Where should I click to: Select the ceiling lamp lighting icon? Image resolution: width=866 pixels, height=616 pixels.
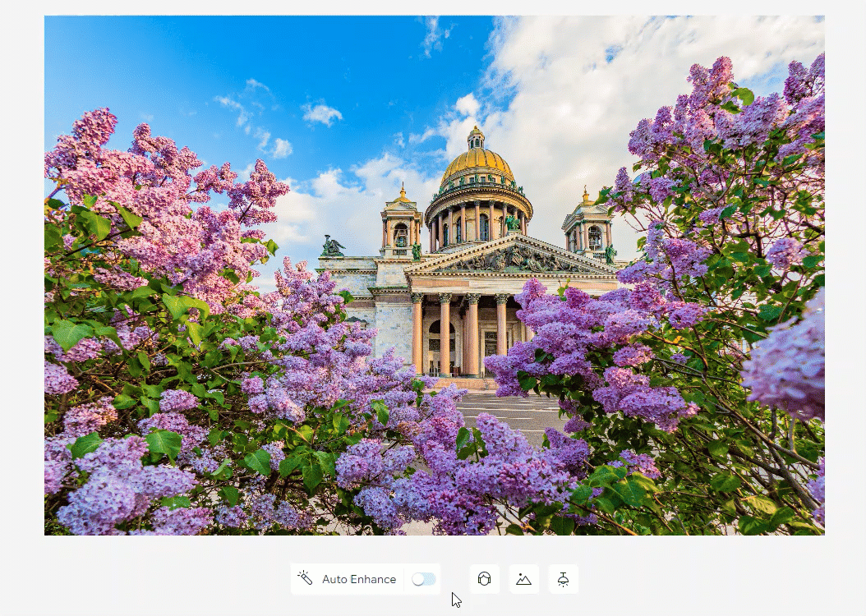[564, 579]
